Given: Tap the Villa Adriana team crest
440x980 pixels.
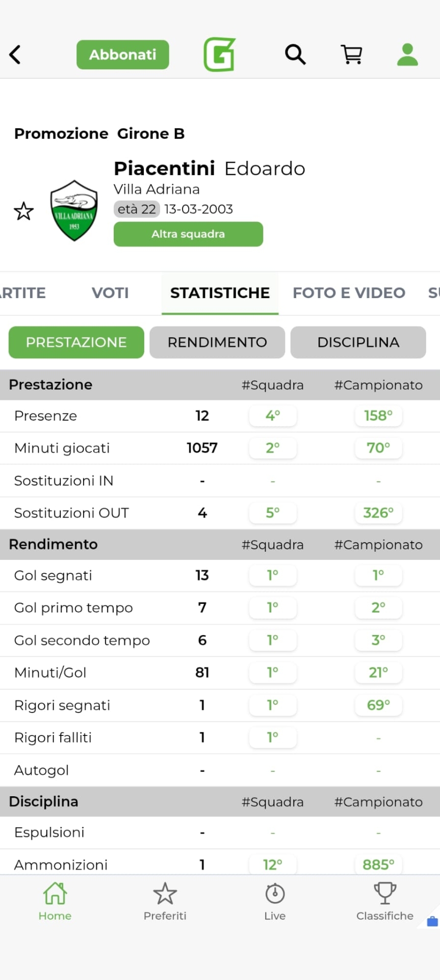Looking at the screenshot, I should click(74, 210).
